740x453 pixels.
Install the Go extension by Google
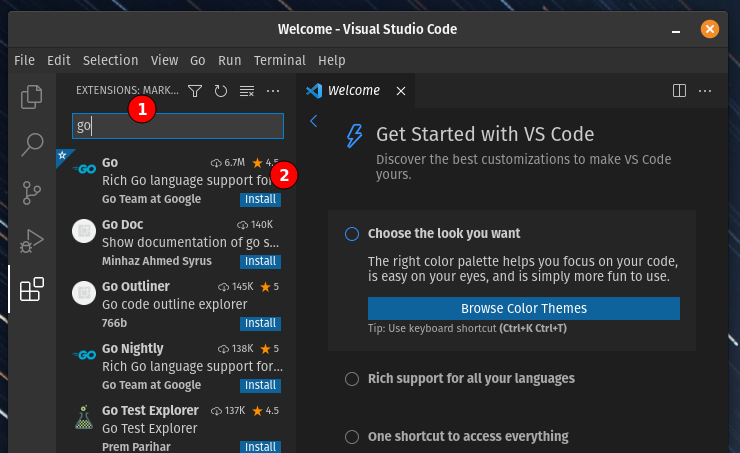pyautogui.click(x=260, y=199)
